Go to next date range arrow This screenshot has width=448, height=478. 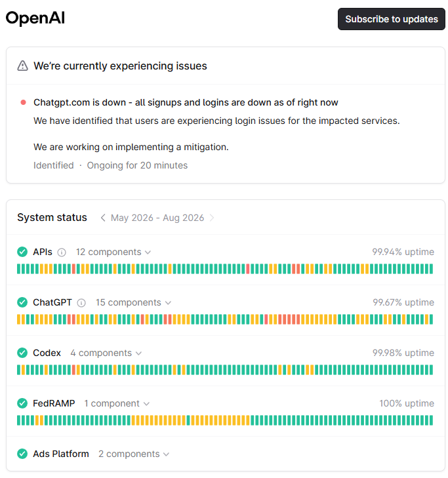212,218
